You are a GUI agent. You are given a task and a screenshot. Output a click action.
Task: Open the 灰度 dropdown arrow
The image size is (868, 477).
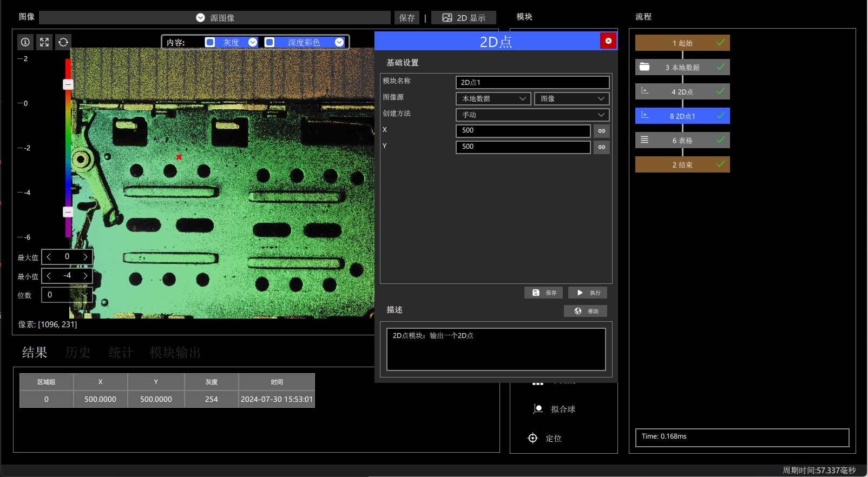point(253,42)
